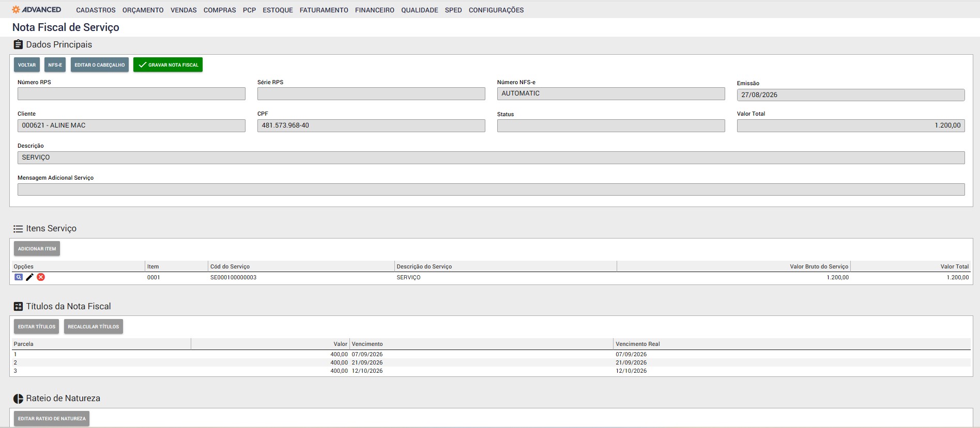Screen dimensions: 980x428
Task: Click EDITAR RATEIO DE NATUREZA button
Action: click(52, 418)
